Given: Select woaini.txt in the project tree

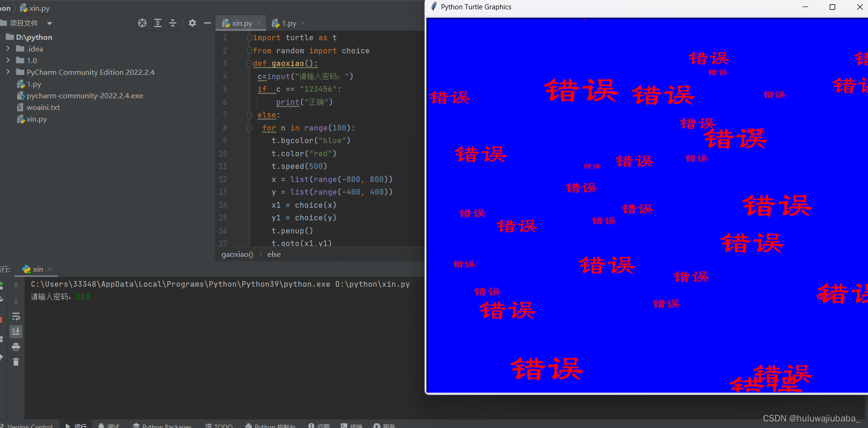Looking at the screenshot, I should 43,108.
